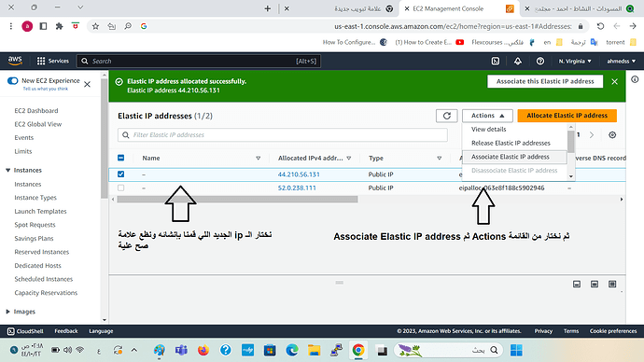Collapse the details split panel
The width and height of the screenshot is (644, 362).
[x=577, y=284]
